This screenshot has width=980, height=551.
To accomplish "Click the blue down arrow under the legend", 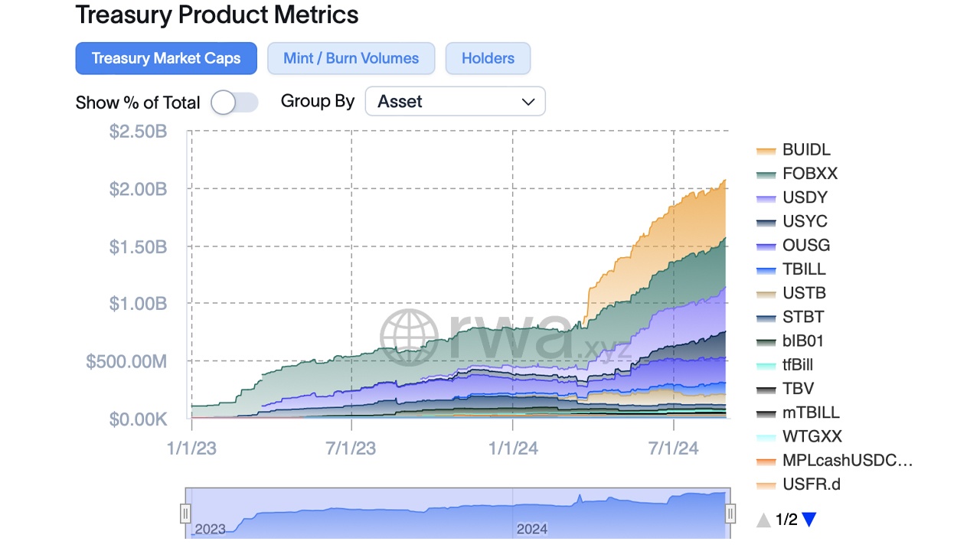I will (x=809, y=520).
